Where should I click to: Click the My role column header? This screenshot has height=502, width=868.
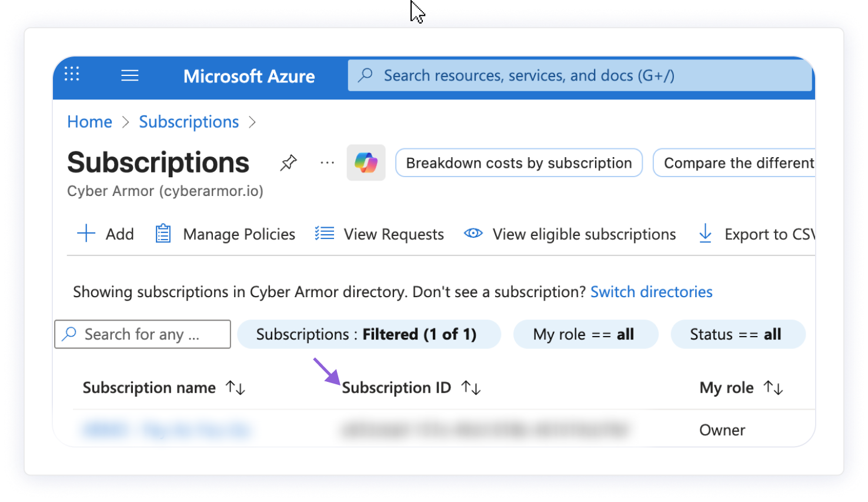tap(726, 388)
